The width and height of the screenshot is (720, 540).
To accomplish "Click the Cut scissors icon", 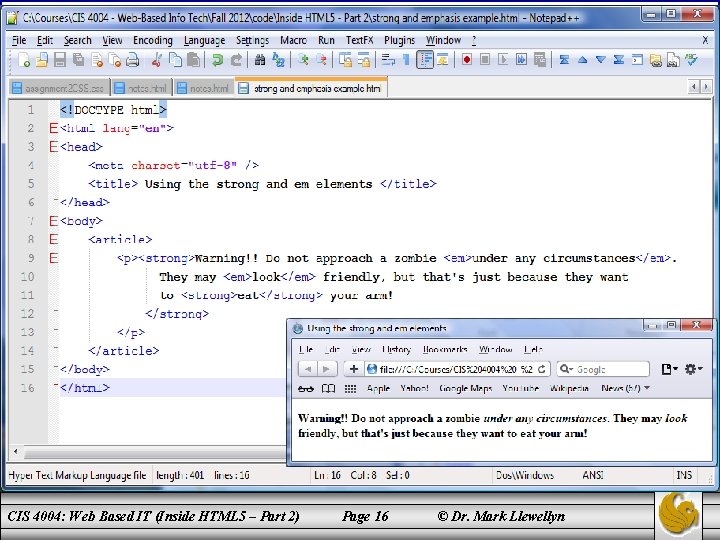I will (x=157, y=60).
